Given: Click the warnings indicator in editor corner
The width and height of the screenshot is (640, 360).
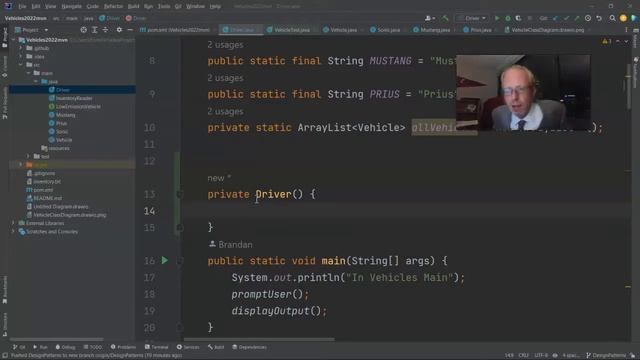Looking at the screenshot, I should point(607,41).
